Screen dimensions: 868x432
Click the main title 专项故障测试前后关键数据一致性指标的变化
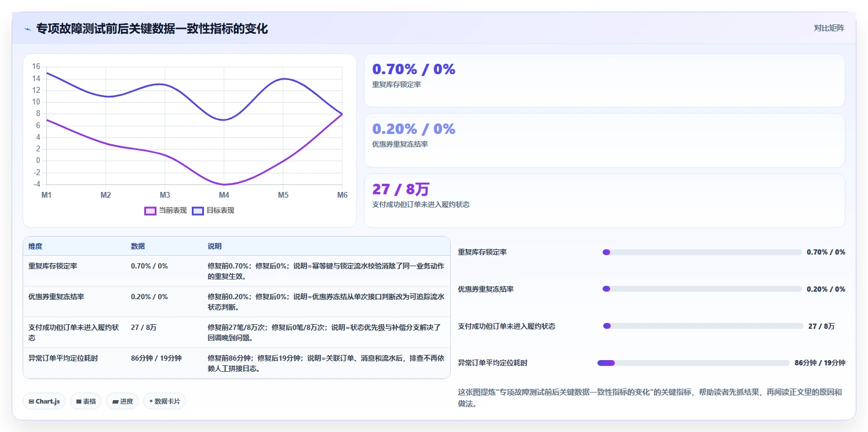click(152, 29)
